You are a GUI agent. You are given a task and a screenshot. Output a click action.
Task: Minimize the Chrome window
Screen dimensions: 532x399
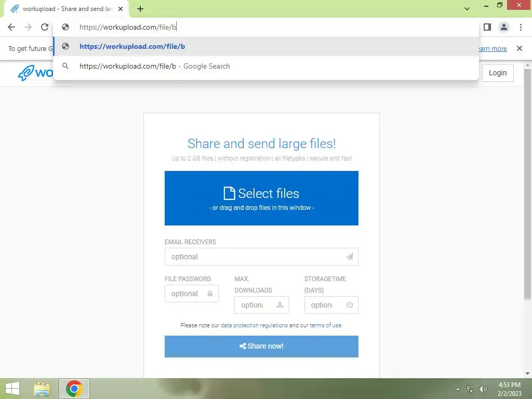(x=486, y=5)
